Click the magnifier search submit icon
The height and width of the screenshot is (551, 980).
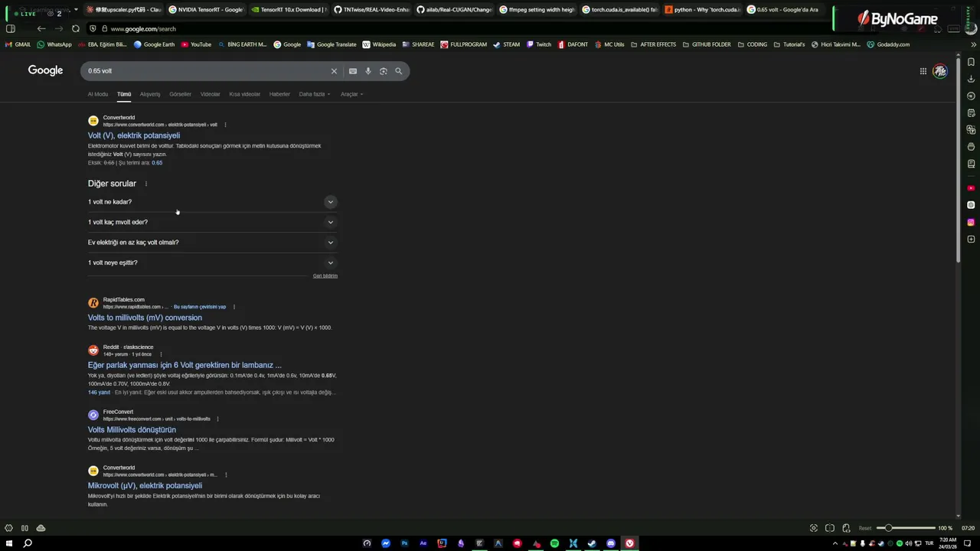[x=399, y=71]
